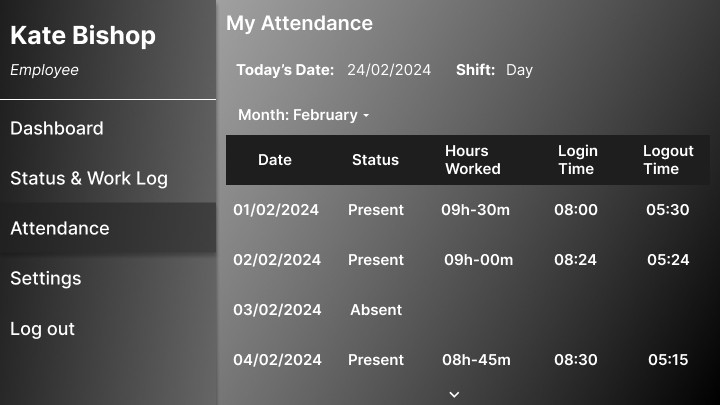Click Today's Date value 24/02/2024
The image size is (720, 405).
(389, 70)
